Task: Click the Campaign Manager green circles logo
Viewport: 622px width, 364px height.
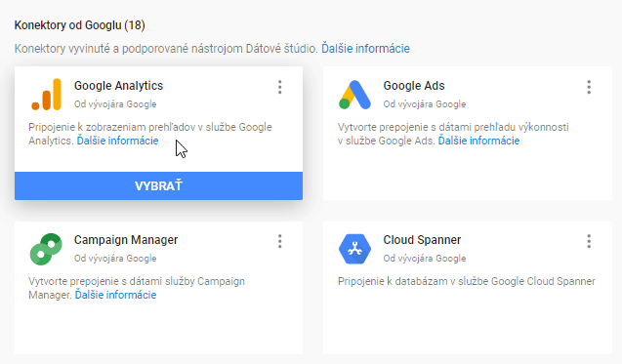Action: [46, 249]
